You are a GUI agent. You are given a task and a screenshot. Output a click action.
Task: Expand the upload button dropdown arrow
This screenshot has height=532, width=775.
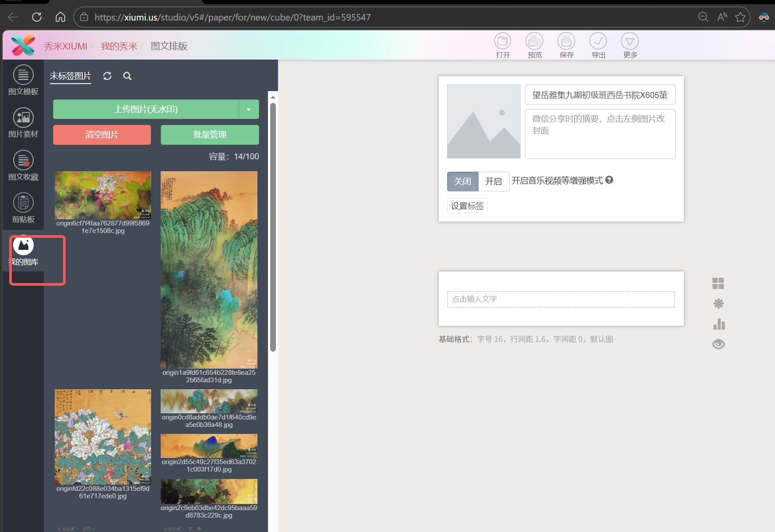tap(249, 109)
